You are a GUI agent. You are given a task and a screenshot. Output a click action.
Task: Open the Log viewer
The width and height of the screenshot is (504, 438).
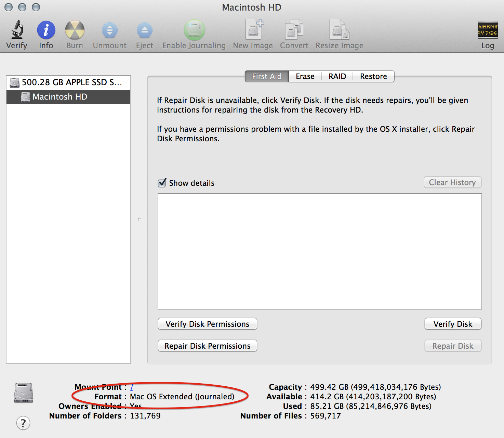[487, 33]
